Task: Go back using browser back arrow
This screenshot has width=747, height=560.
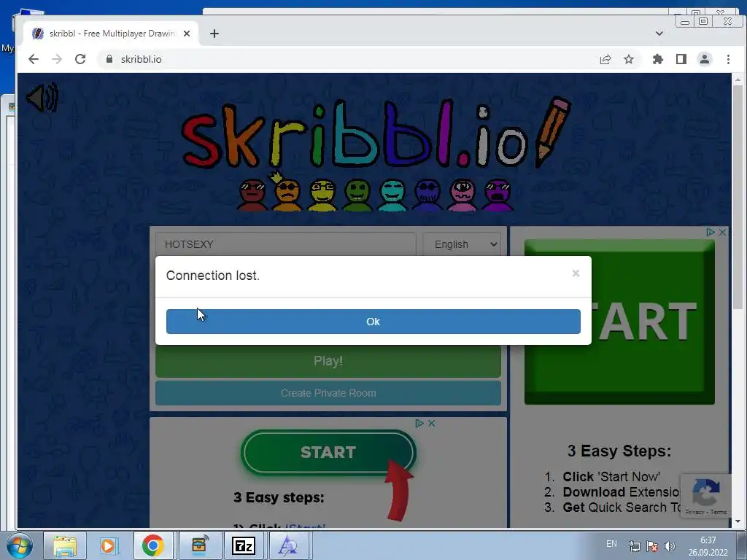Action: [34, 59]
